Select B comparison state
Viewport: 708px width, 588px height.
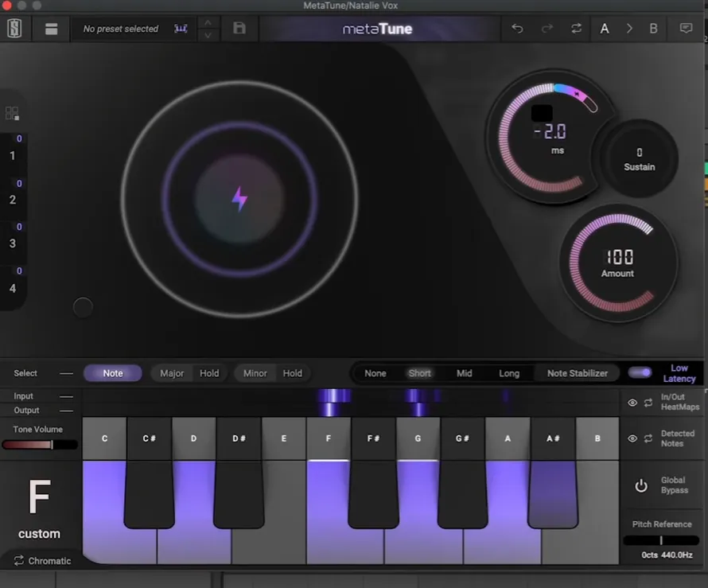653,29
